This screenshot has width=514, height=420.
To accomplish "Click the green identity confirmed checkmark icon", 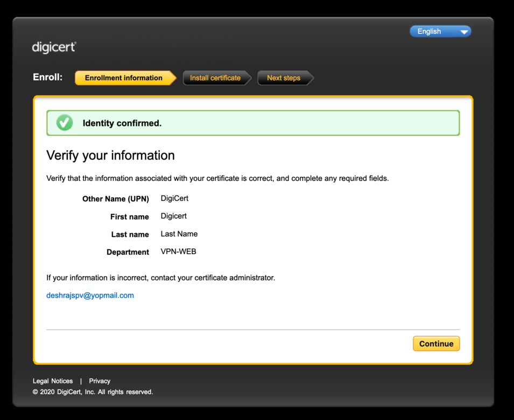I will coord(65,123).
